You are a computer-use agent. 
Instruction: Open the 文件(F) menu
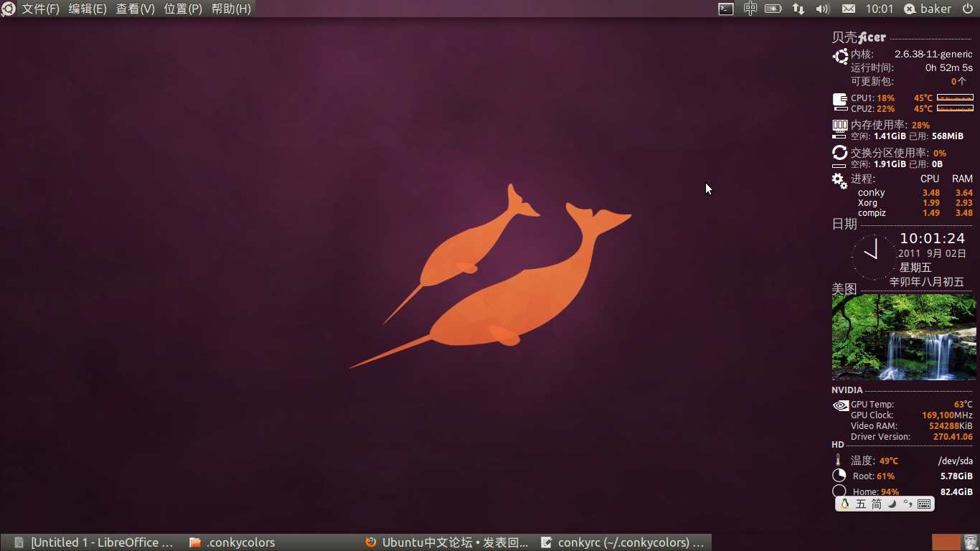(x=41, y=9)
